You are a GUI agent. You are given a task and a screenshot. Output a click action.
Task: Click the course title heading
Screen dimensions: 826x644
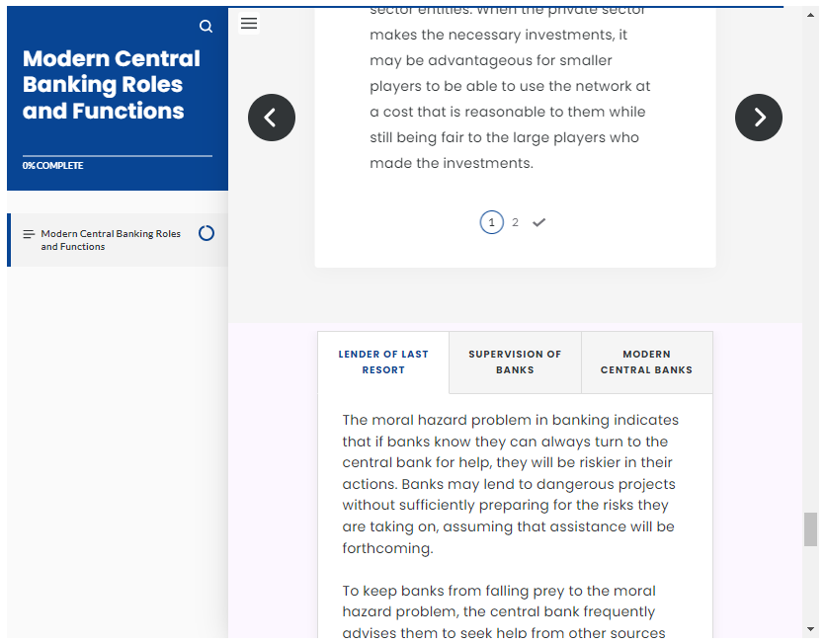coord(112,85)
